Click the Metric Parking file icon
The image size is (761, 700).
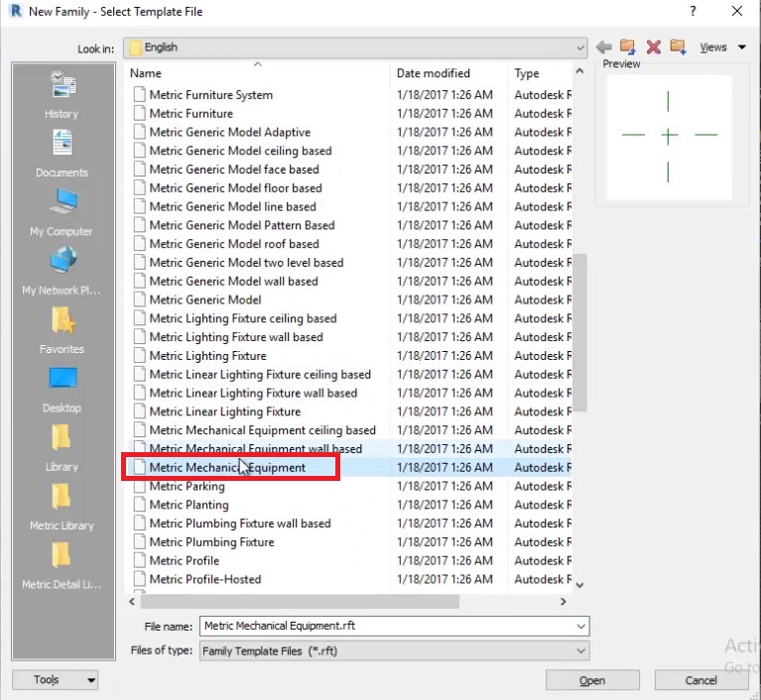point(140,486)
